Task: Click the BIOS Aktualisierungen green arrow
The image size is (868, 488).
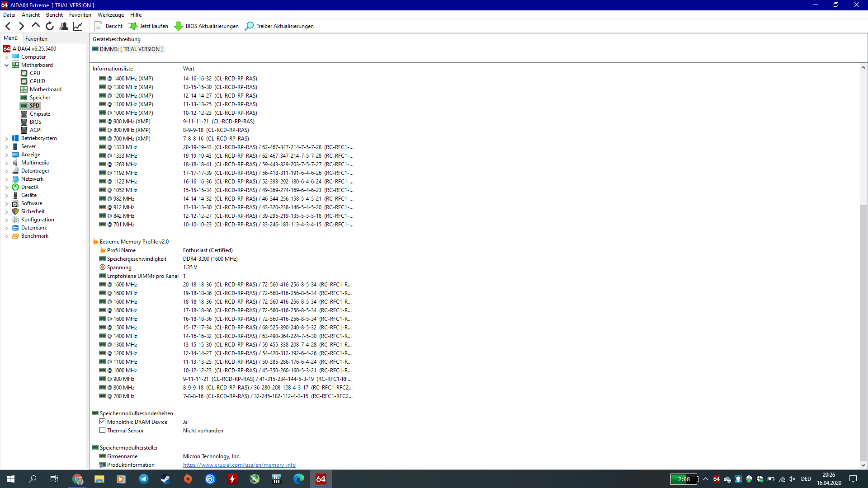Action: click(x=179, y=26)
